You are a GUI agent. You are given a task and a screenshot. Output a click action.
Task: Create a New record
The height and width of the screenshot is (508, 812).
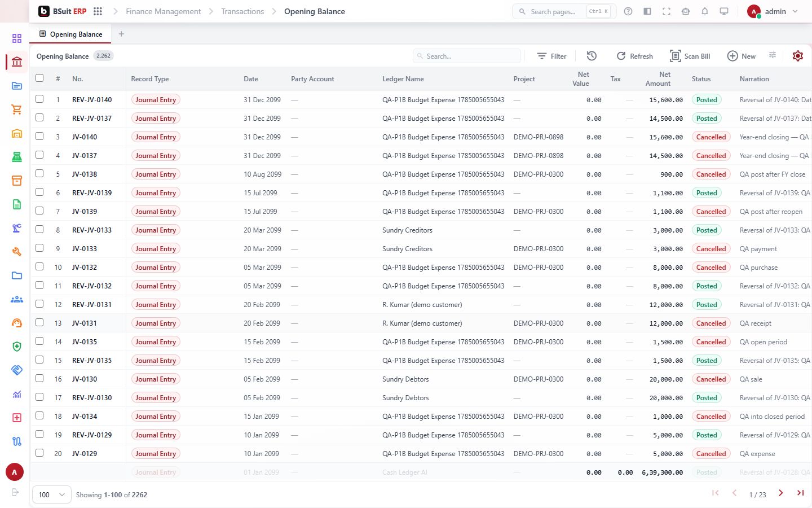(741, 56)
